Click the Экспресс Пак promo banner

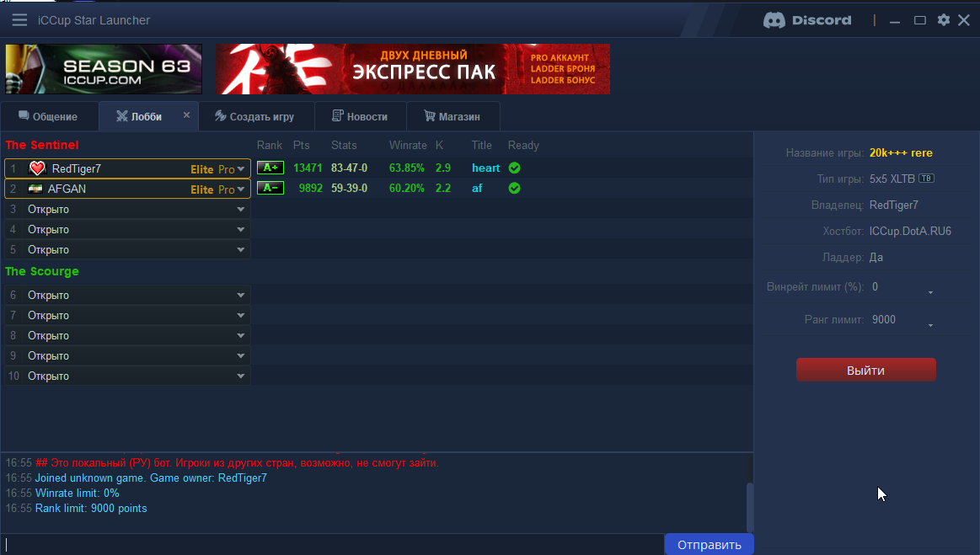click(413, 69)
